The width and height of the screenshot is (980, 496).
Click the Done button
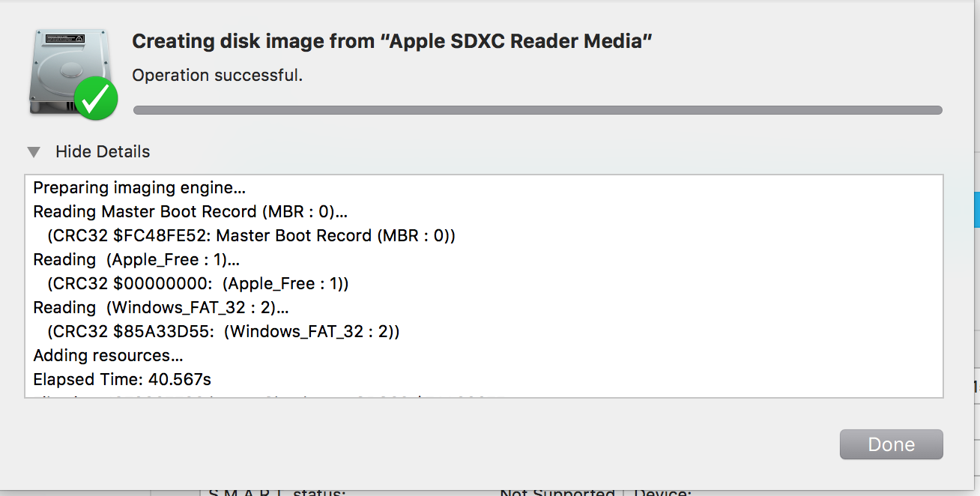point(891,444)
